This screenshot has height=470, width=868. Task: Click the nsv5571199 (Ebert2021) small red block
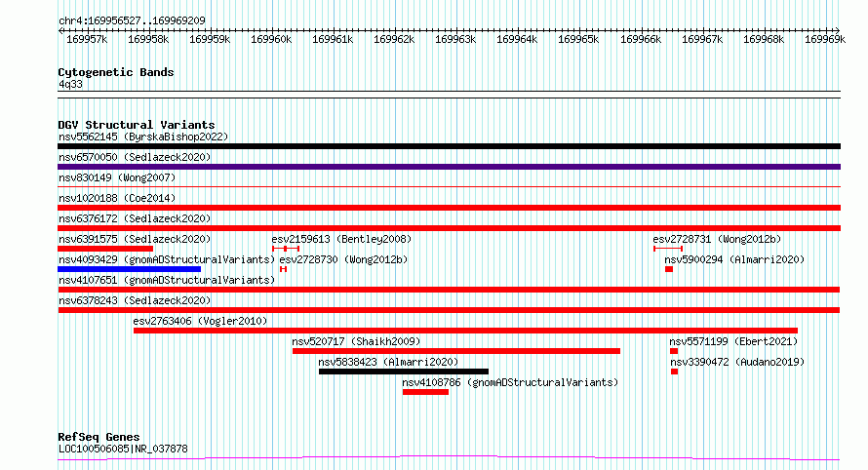tap(674, 351)
